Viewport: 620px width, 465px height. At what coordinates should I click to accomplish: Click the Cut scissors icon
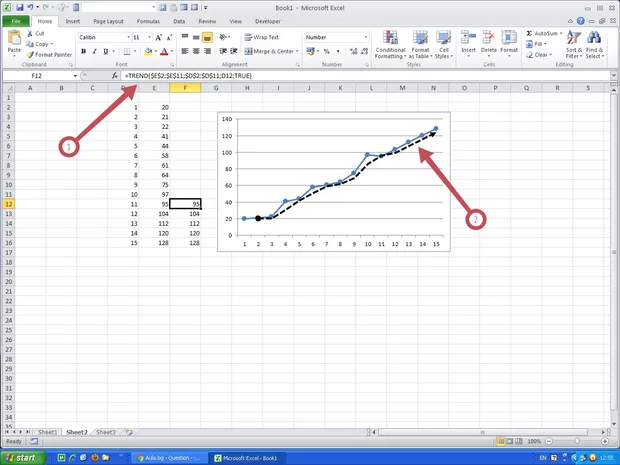pyautogui.click(x=30, y=34)
